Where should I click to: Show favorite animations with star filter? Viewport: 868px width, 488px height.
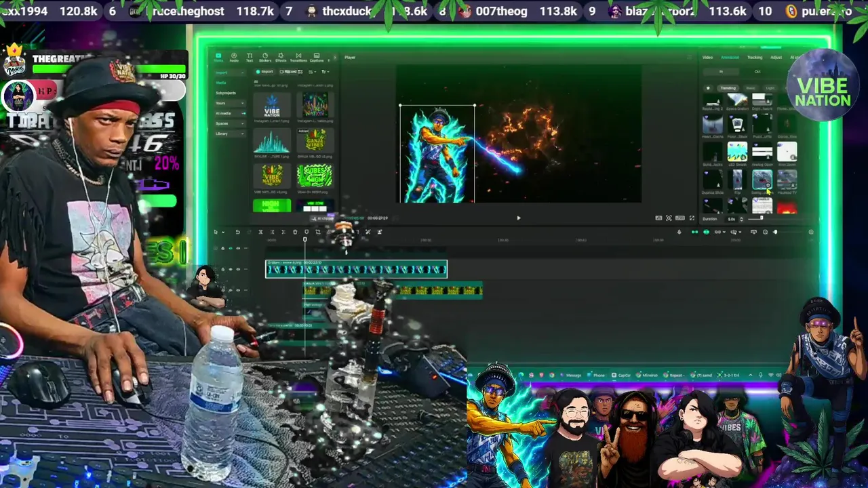click(708, 88)
